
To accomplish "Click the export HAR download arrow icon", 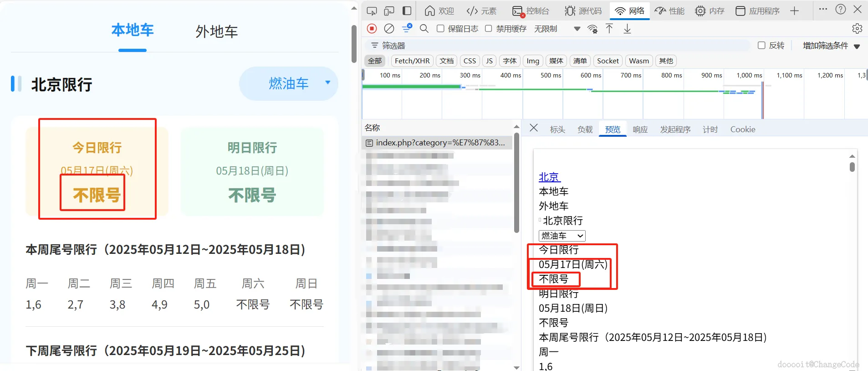I will point(627,29).
